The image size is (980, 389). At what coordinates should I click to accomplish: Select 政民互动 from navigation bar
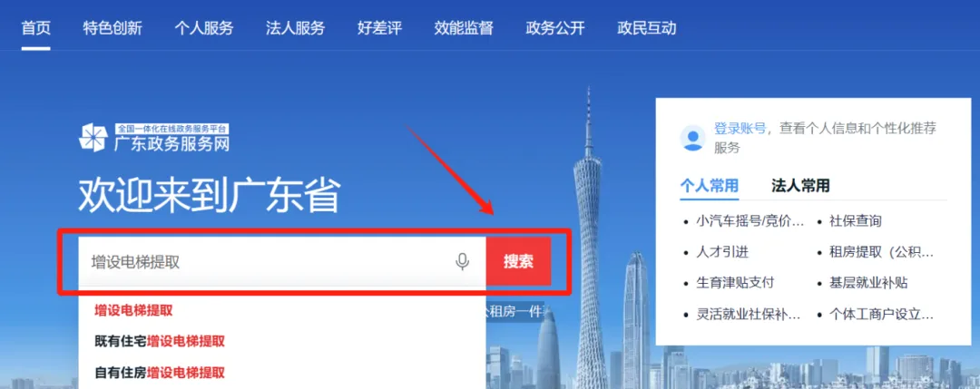click(647, 28)
